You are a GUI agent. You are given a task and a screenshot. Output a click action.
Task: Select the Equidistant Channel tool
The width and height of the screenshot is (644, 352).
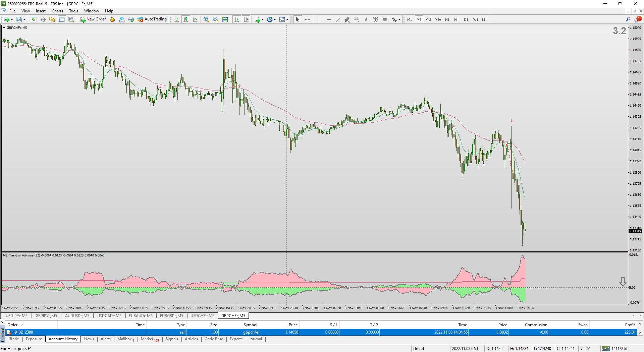[x=347, y=19]
